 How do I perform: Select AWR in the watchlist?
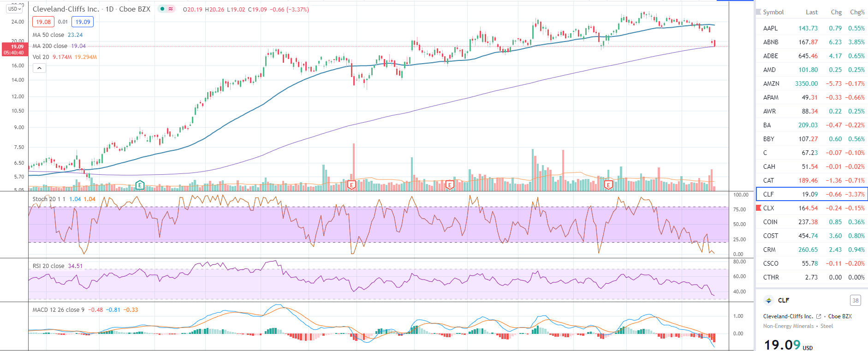point(812,111)
